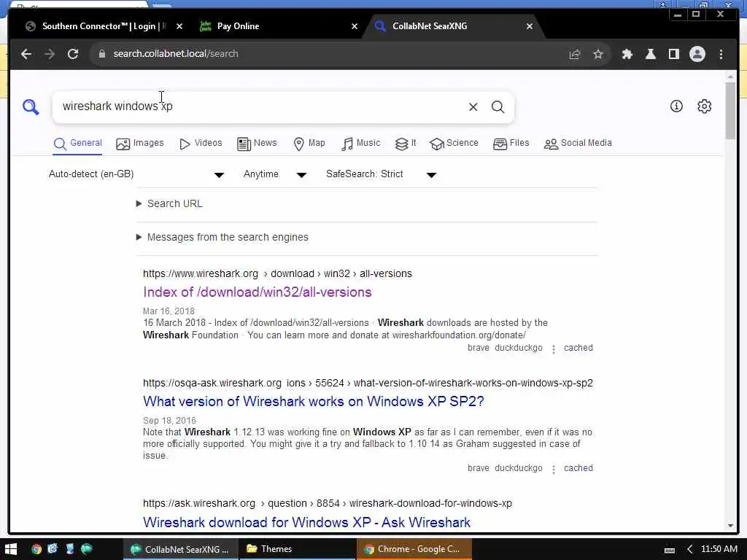Open the Anytime time range dropdown
This screenshot has height=560, width=747.
pos(275,174)
